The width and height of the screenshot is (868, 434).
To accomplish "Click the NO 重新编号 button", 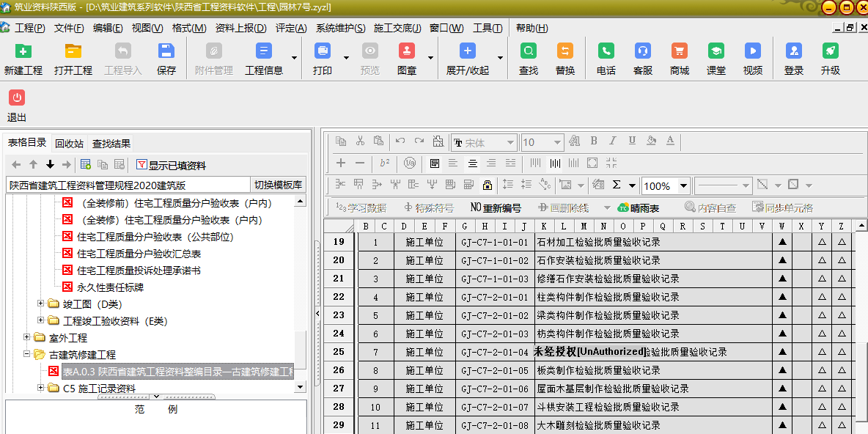I will pyautogui.click(x=496, y=208).
